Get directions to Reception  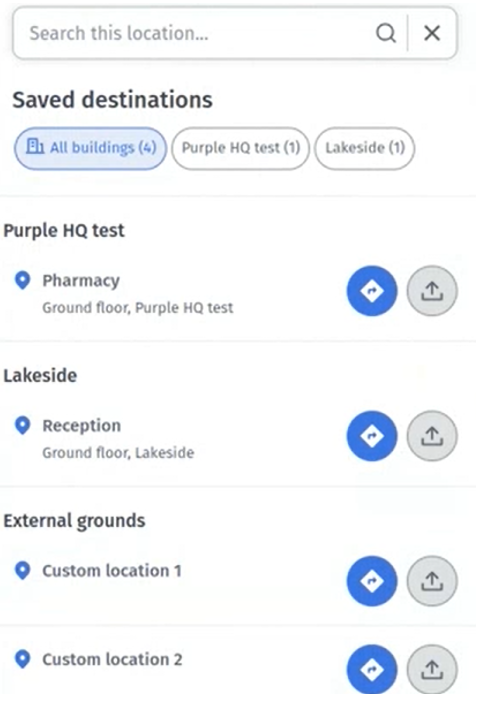coord(372,436)
